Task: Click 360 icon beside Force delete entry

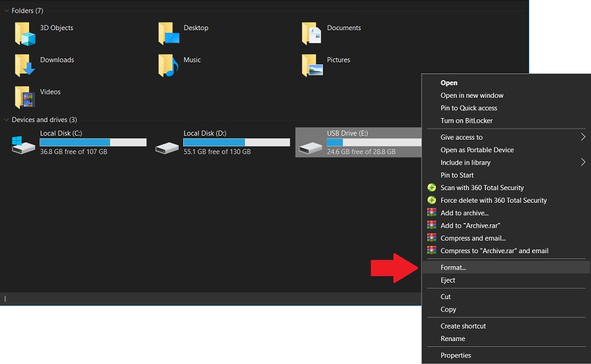Action: pyautogui.click(x=431, y=200)
